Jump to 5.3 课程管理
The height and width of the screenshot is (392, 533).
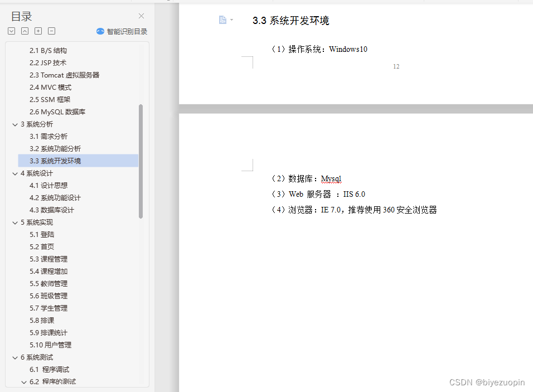(49, 259)
